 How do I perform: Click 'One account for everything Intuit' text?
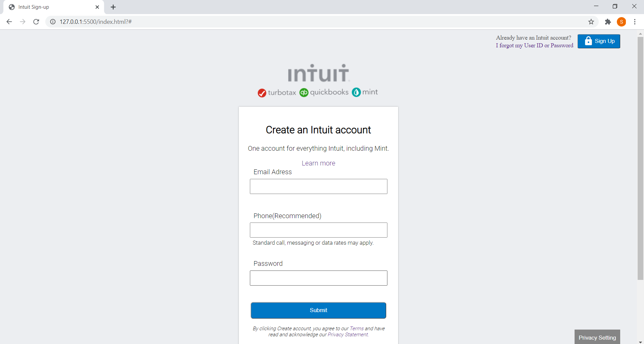tap(318, 148)
